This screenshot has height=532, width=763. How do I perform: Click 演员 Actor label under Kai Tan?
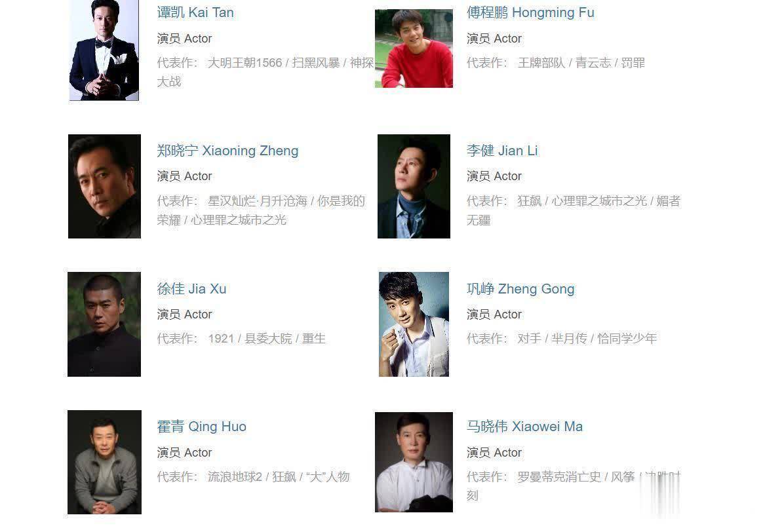tap(184, 39)
